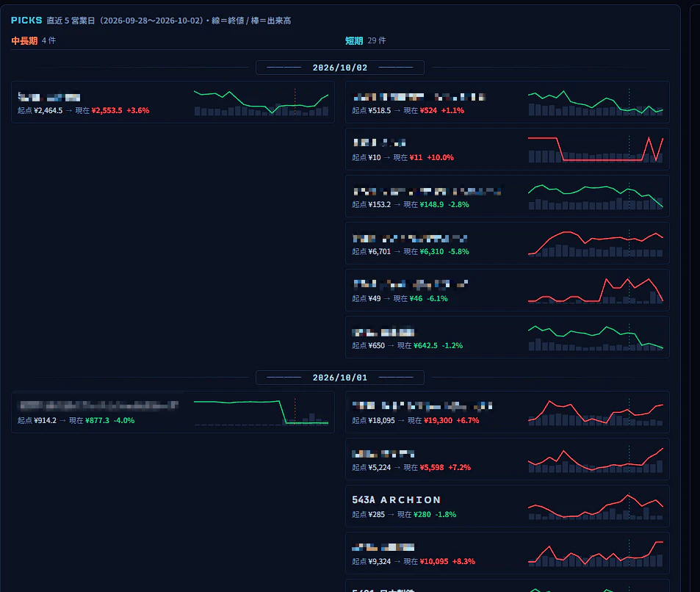Click the 29 件 count beside 短期
The image size is (700, 592).
377,40
